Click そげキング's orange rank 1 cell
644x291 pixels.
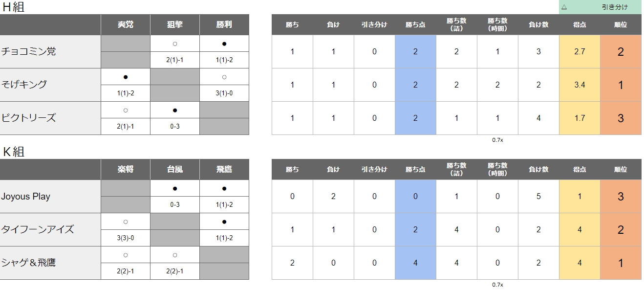[x=621, y=85]
